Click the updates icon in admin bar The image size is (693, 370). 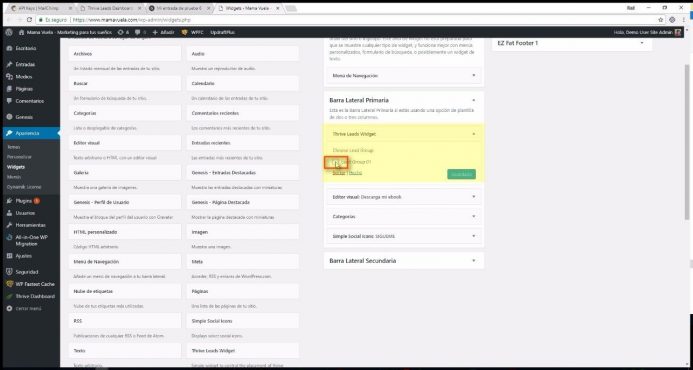pyautogui.click(x=120, y=32)
